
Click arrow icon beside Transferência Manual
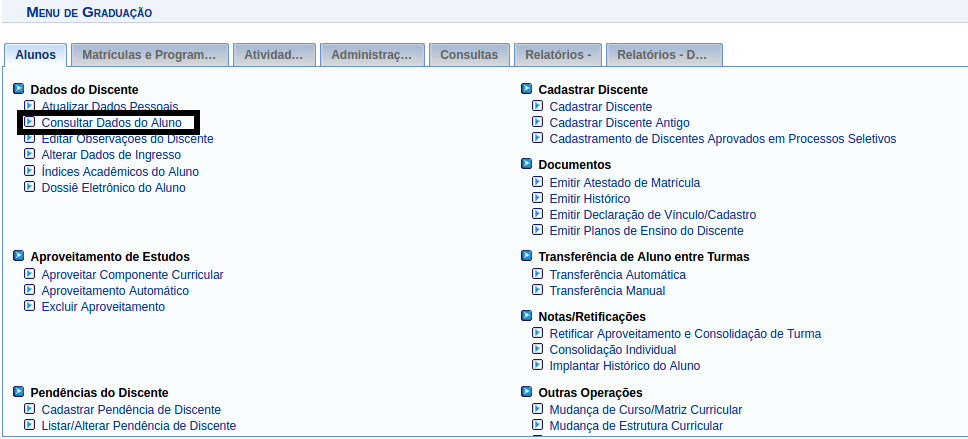[x=537, y=291]
